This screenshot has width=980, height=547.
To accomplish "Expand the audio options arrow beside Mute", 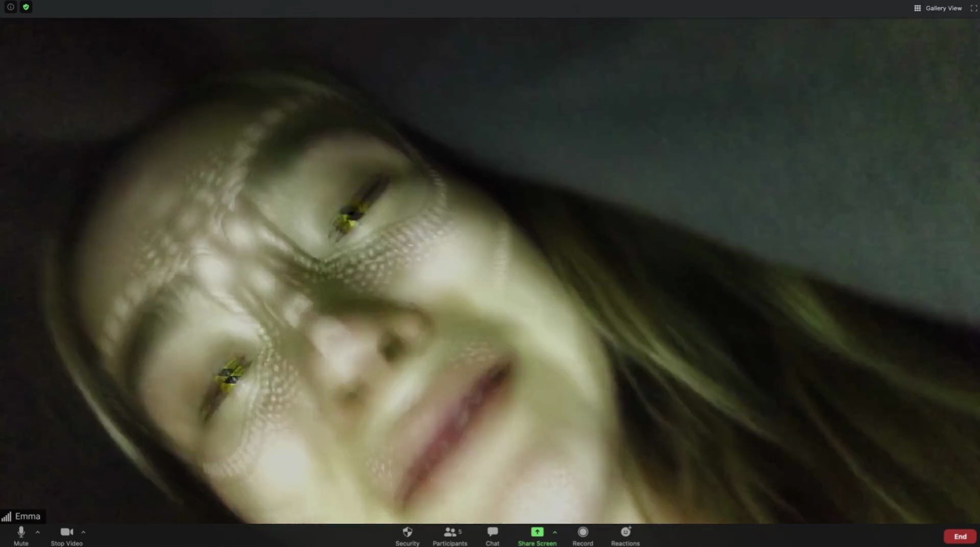I will 38,532.
